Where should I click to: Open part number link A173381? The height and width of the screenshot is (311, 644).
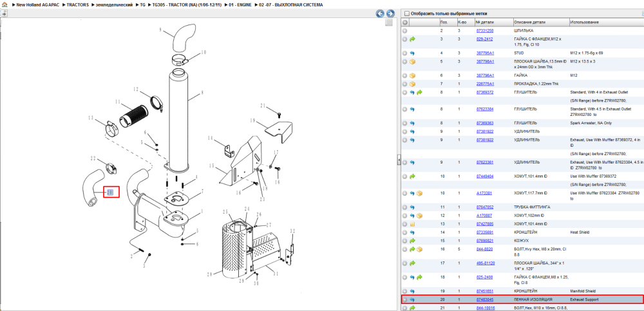click(x=484, y=193)
